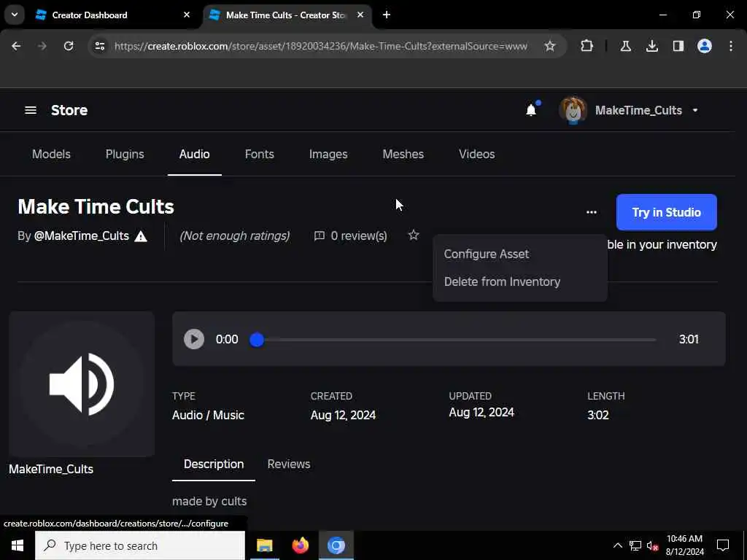Click the audio progress track
Screen dimensions: 747x560
pos(454,340)
